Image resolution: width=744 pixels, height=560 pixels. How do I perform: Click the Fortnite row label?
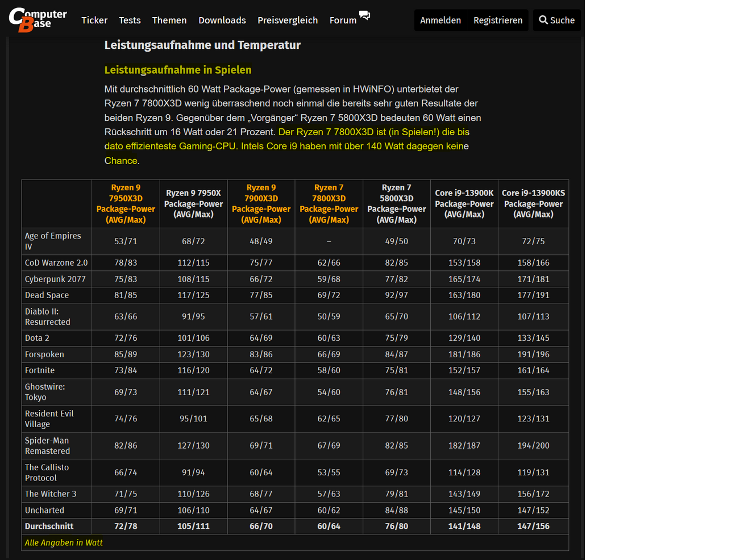click(x=40, y=370)
